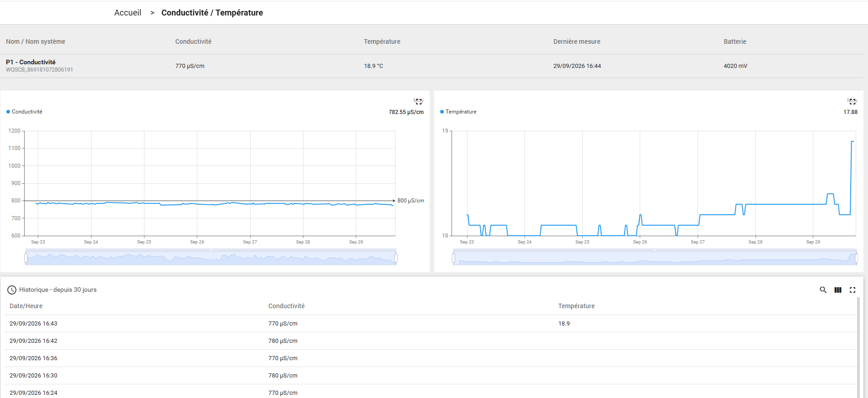Click the Conductivité / Température breadcrumb
The image size is (868, 398).
[212, 13]
